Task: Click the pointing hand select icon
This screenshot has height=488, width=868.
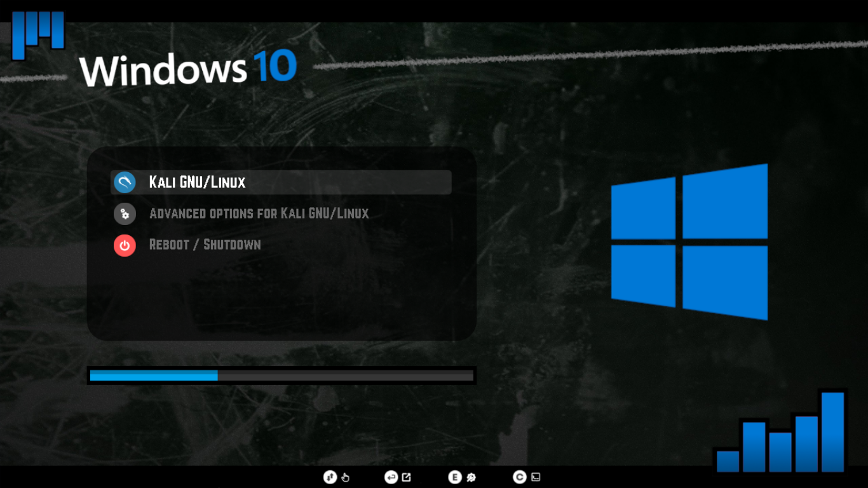Action: pos(345,477)
